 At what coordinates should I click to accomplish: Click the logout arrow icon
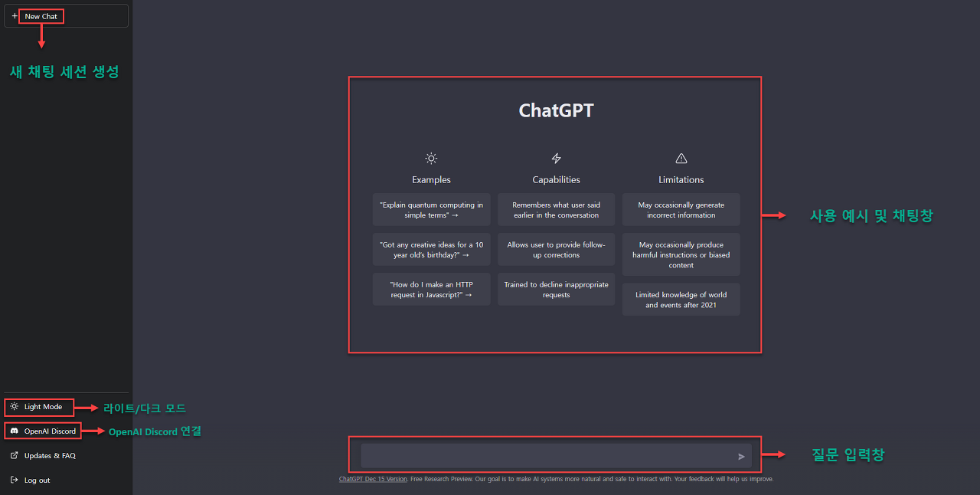(x=15, y=480)
